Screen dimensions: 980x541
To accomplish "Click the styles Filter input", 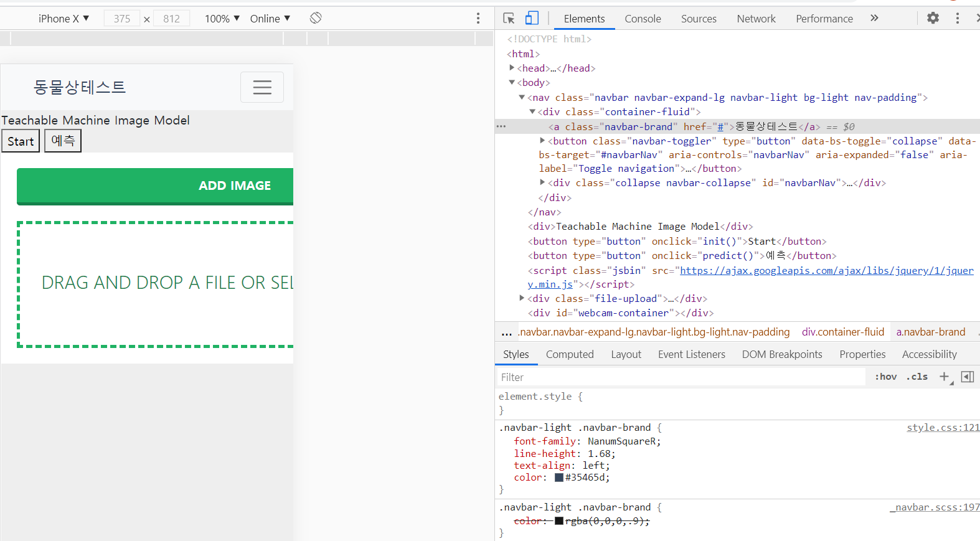I will tap(681, 377).
